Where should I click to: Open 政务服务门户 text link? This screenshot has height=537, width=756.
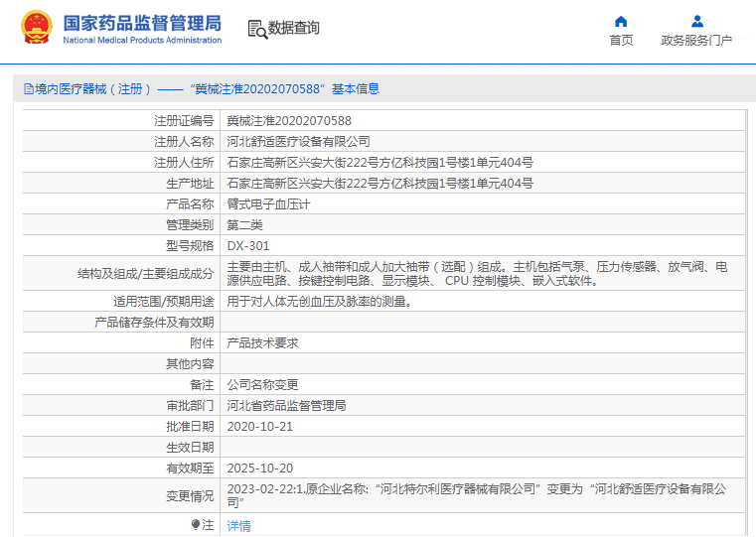point(696,41)
